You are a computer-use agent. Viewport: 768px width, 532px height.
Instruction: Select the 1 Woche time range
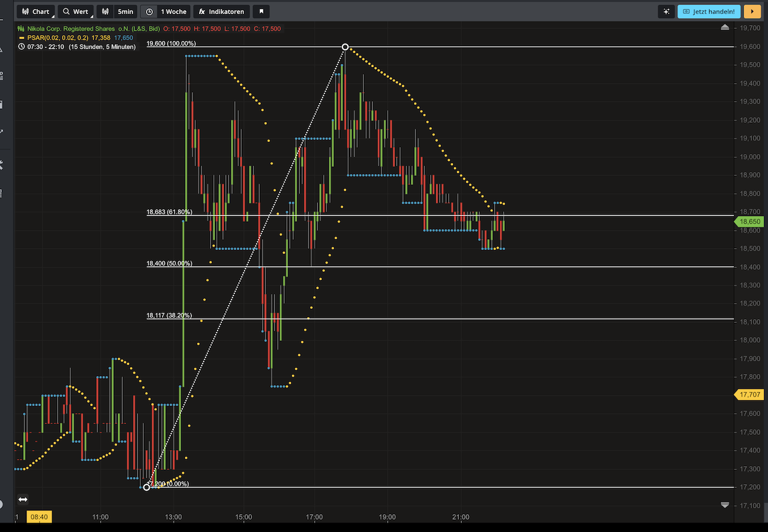(x=174, y=12)
